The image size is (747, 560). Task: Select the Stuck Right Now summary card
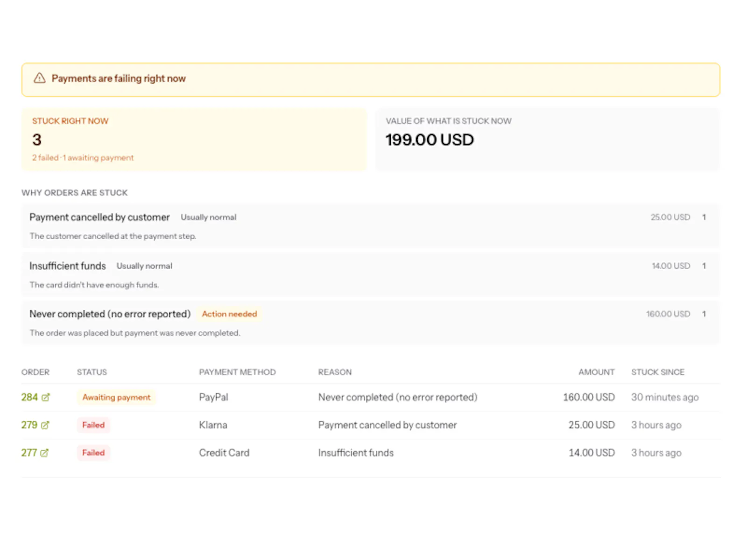(x=194, y=140)
